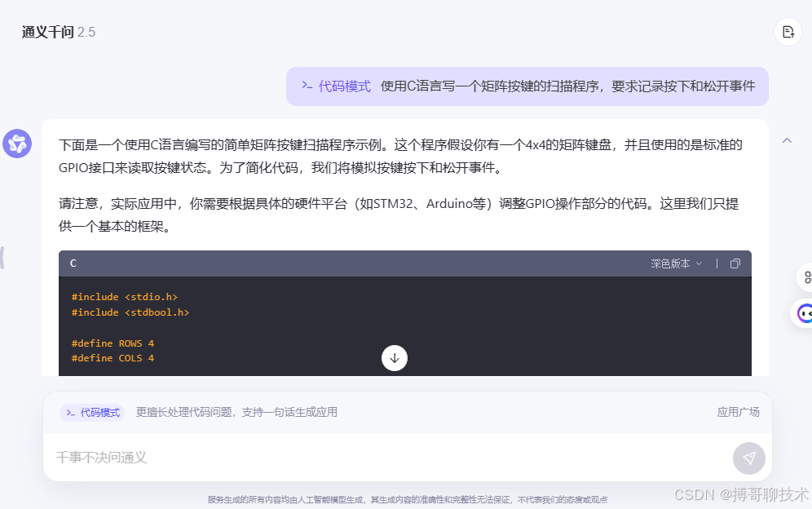Collapse the answer with the up chevron

pyautogui.click(x=787, y=140)
